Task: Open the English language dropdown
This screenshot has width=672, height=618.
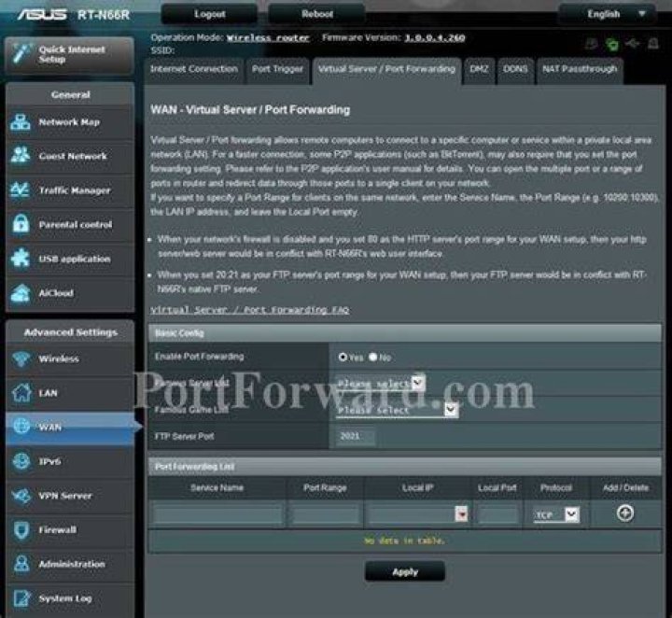Action: (608, 14)
